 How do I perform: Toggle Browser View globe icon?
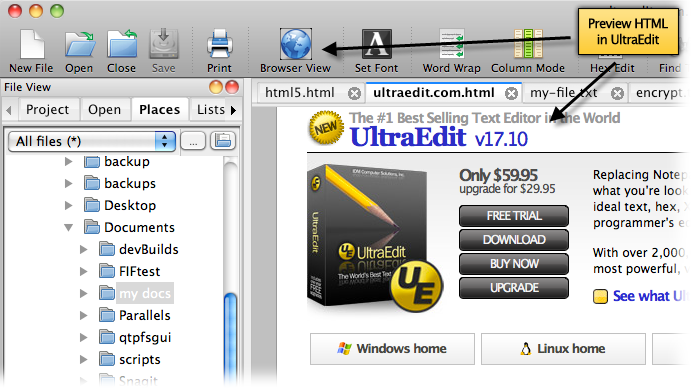pos(296,44)
